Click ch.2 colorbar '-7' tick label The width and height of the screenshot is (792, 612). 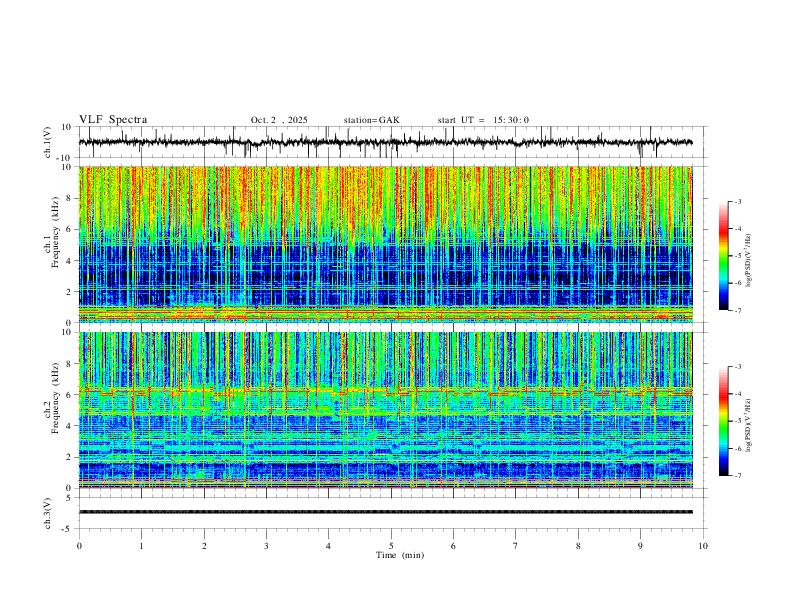coord(738,476)
